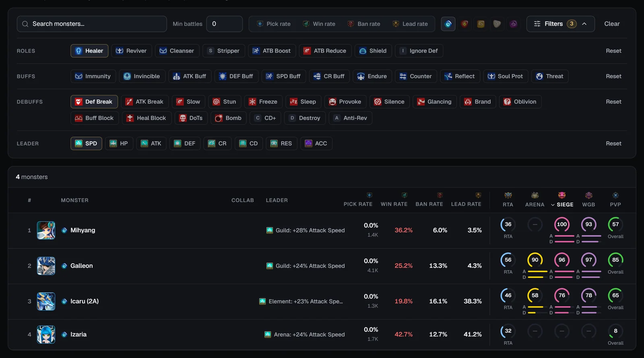Enable the Reviver role filter

[132, 51]
